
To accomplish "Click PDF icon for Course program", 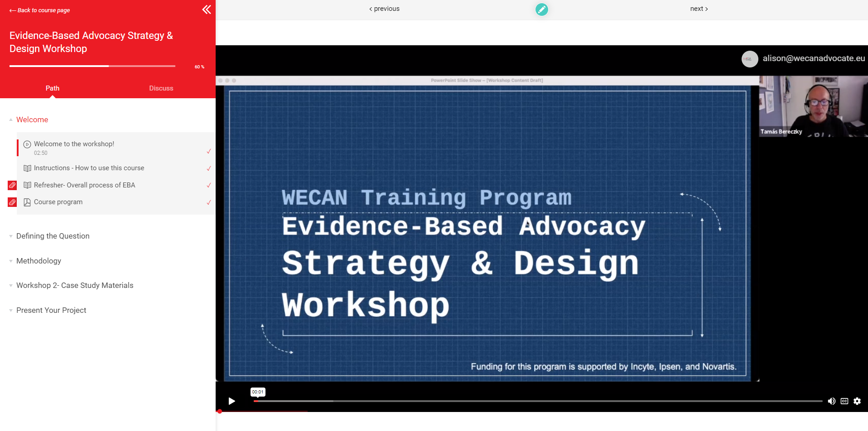I will pyautogui.click(x=27, y=202).
